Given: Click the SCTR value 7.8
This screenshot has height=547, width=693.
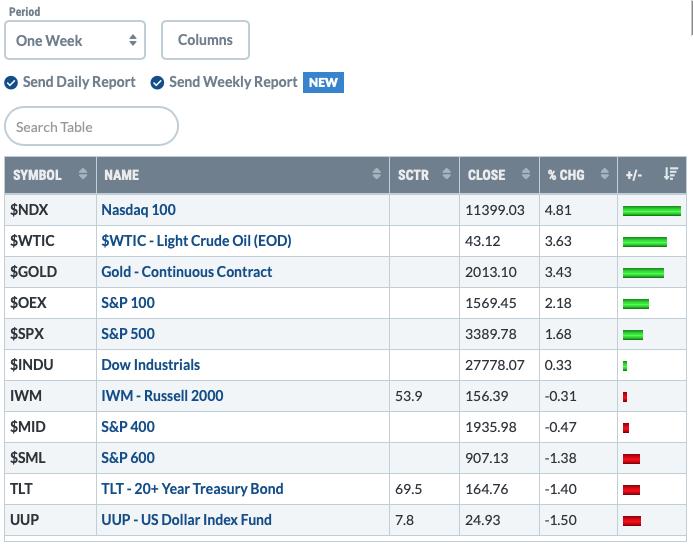Looking at the screenshot, I should point(404,520).
